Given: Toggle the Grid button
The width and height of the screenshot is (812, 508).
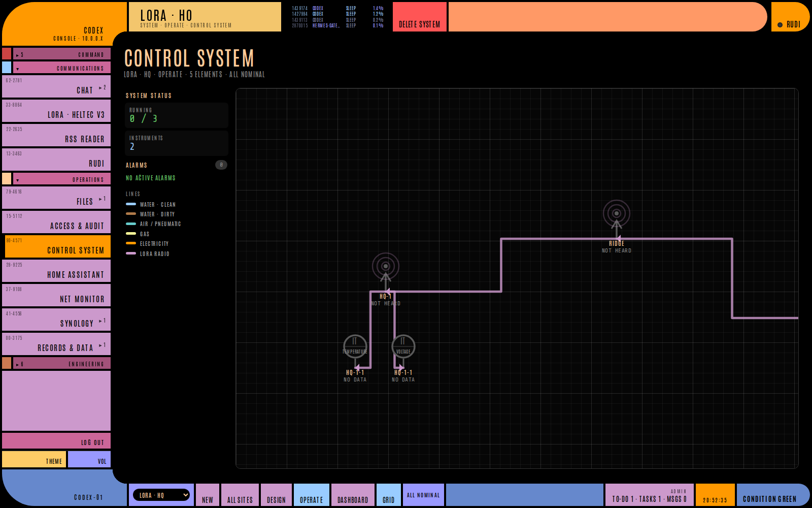Looking at the screenshot, I should 389,495.
